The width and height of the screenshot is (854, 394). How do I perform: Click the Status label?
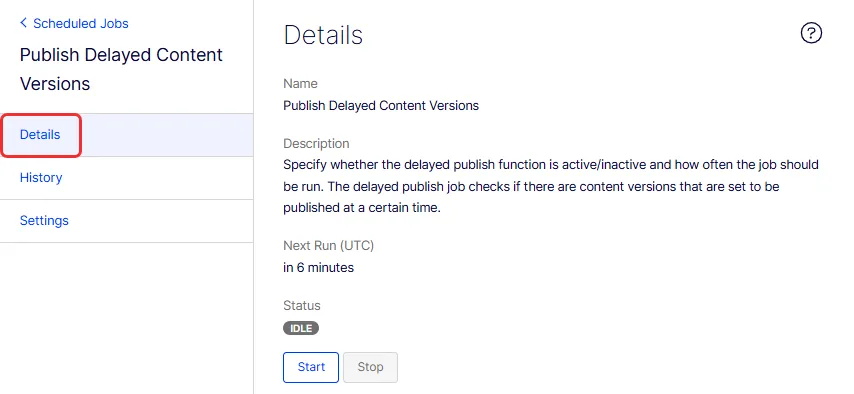tap(302, 306)
